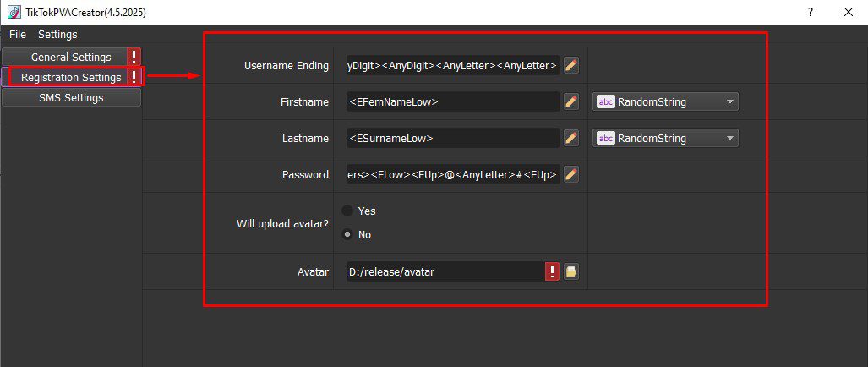Click the 'Lastname' label text
The image size is (868, 367).
point(305,139)
